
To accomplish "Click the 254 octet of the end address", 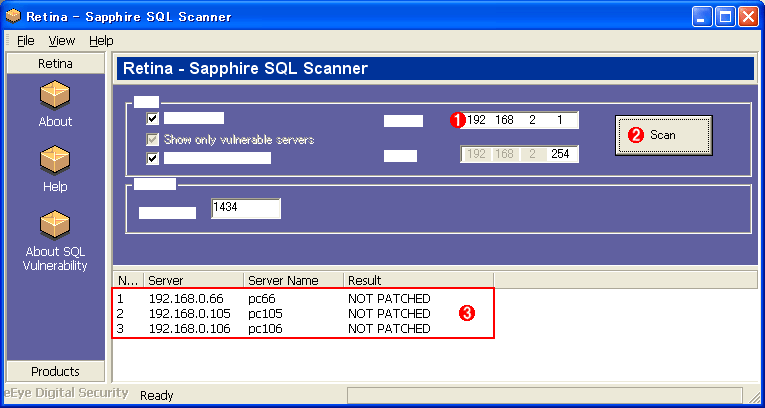I will coord(560,154).
